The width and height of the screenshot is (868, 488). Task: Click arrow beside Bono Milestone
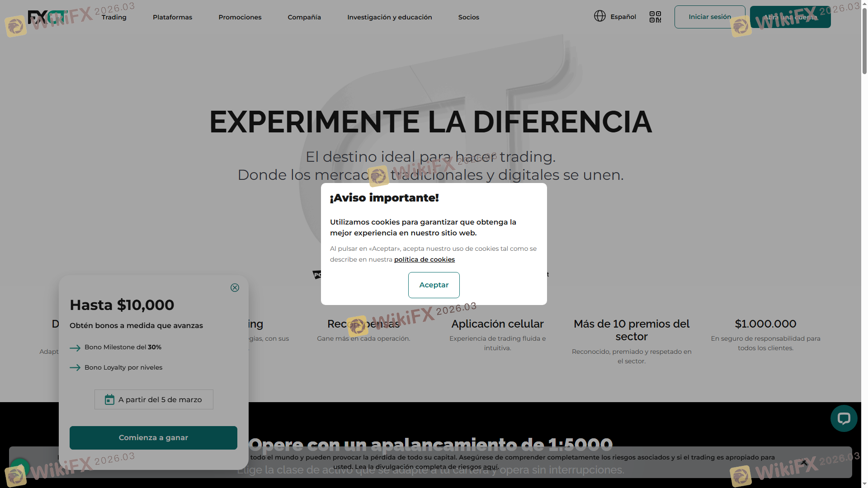(x=75, y=347)
